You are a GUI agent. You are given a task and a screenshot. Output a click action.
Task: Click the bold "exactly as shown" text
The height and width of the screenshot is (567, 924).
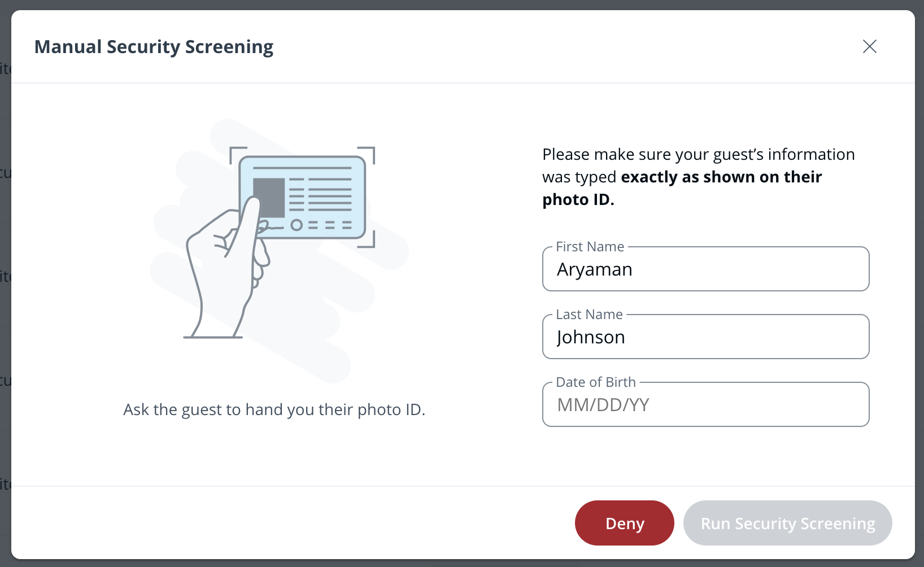point(721,177)
